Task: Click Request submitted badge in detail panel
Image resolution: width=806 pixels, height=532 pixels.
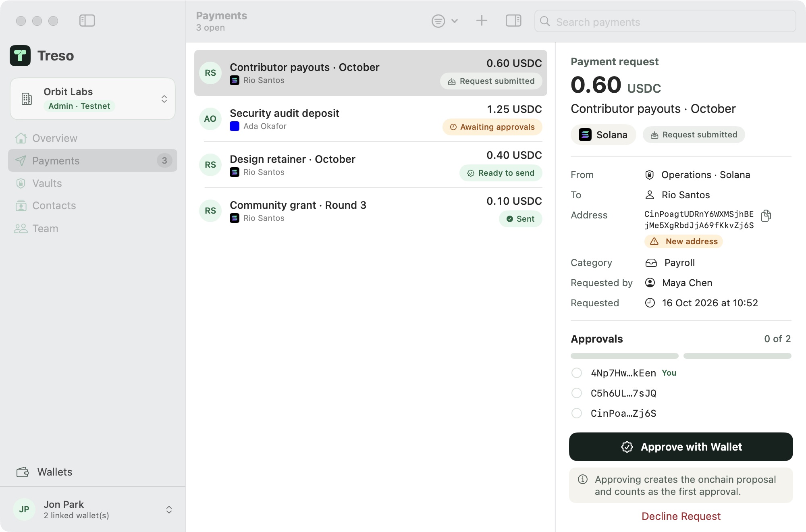Action: (694, 135)
